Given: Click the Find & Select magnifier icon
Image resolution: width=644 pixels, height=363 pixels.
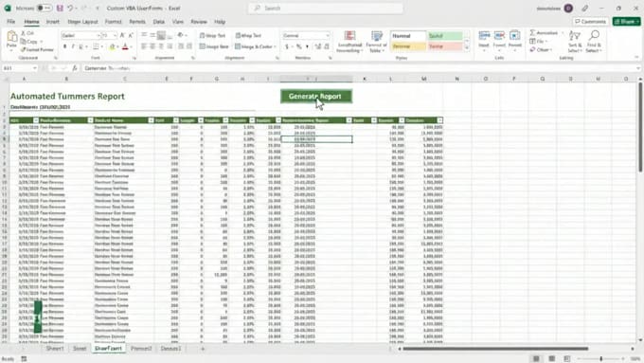Looking at the screenshot, I should [x=594, y=36].
